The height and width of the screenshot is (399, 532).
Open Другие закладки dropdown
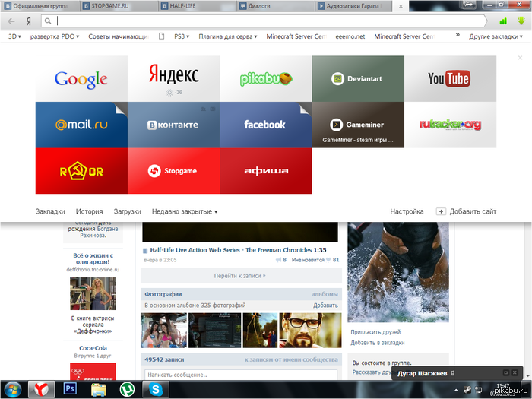(x=496, y=36)
